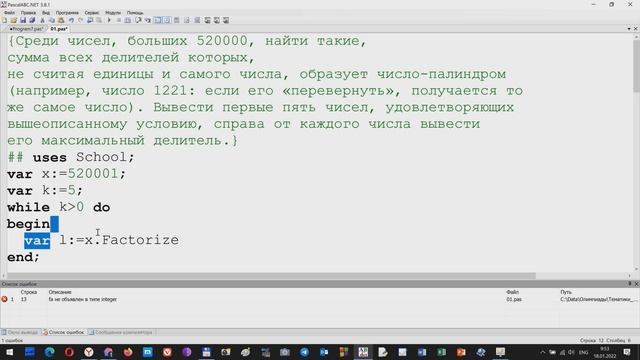
Task: Close the current editor tab with X
Action: tap(636, 29)
